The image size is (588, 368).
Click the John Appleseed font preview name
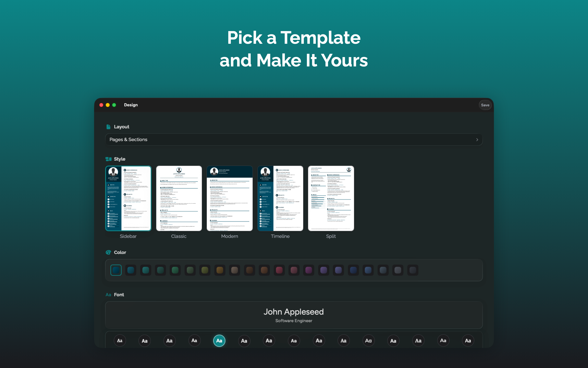294,312
